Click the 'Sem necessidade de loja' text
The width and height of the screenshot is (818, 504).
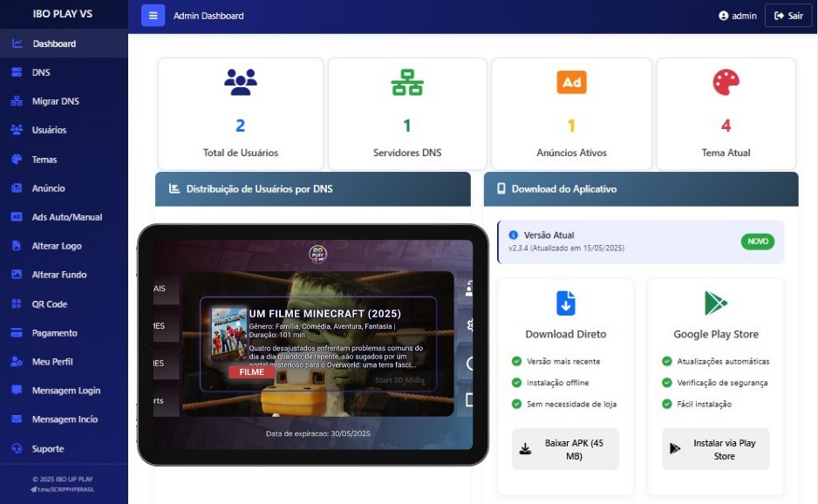click(572, 405)
